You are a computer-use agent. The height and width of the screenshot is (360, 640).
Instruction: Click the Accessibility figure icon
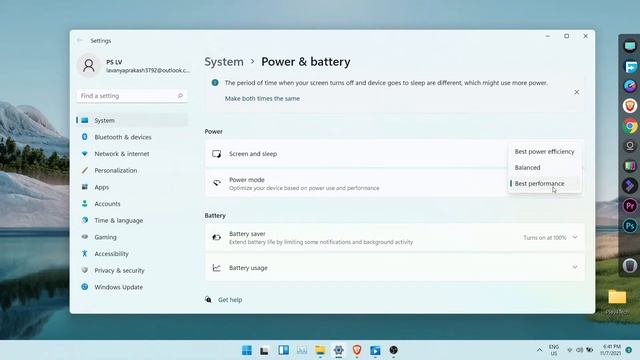[84, 253]
